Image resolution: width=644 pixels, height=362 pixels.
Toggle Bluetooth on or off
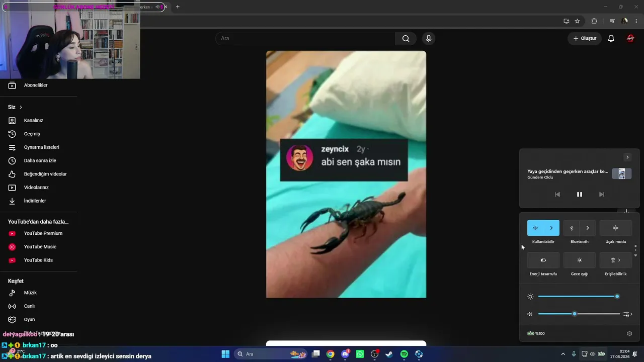[572, 228]
